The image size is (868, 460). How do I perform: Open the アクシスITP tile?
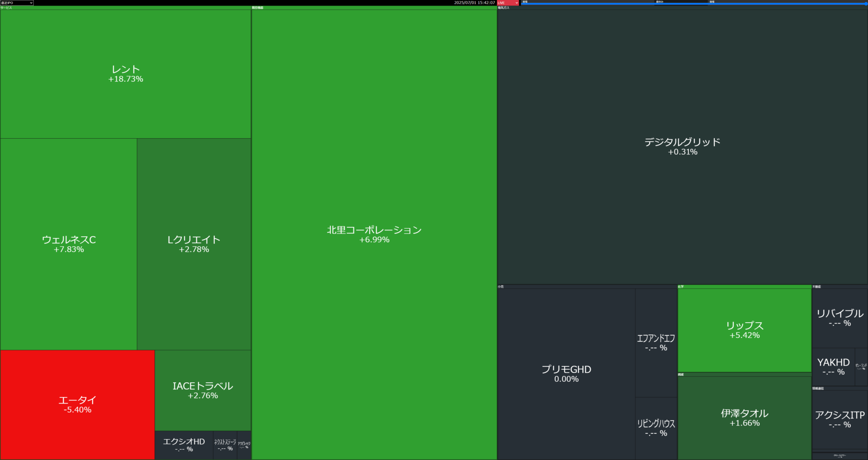click(x=840, y=420)
